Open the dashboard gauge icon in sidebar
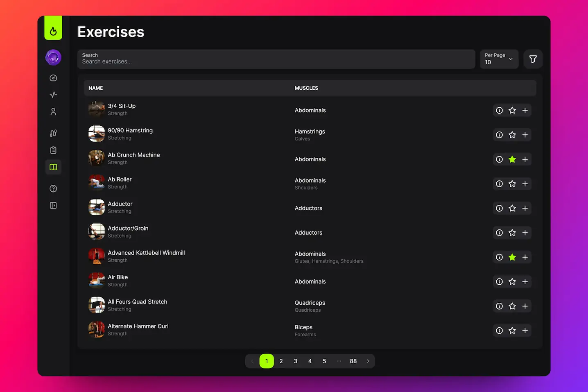The height and width of the screenshot is (392, 588). click(x=53, y=78)
